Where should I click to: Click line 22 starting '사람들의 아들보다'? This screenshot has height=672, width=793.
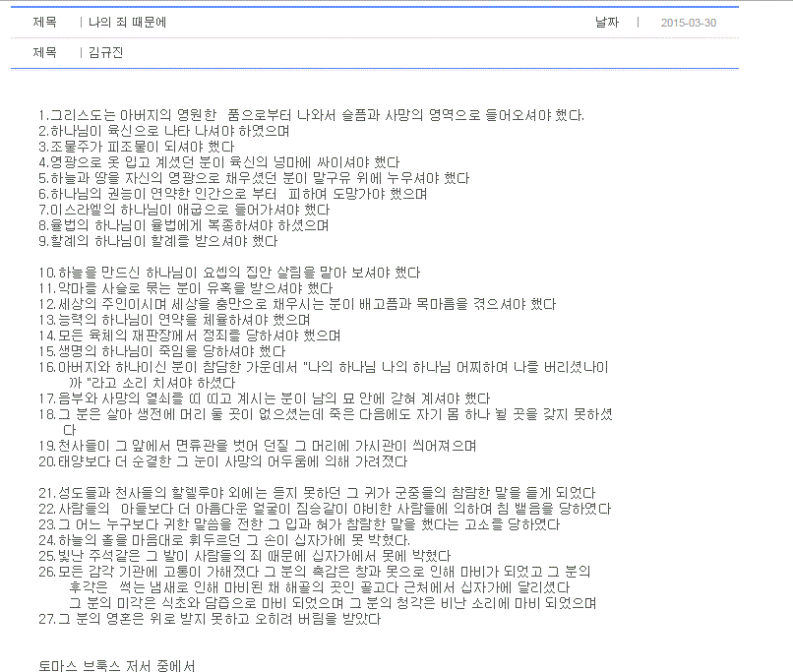(325, 508)
